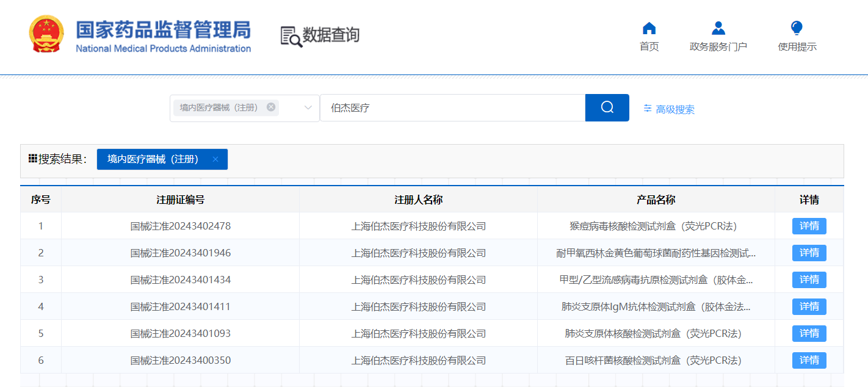The image size is (868, 387).
Task: Click the 国家药品监督管理局 site title
Action: point(163,29)
